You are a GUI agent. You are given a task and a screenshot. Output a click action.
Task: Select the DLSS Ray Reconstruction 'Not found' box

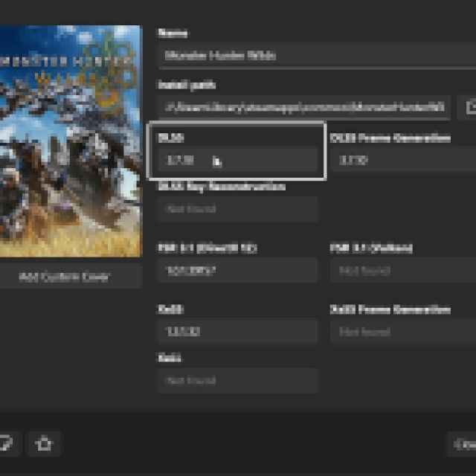[x=237, y=209]
